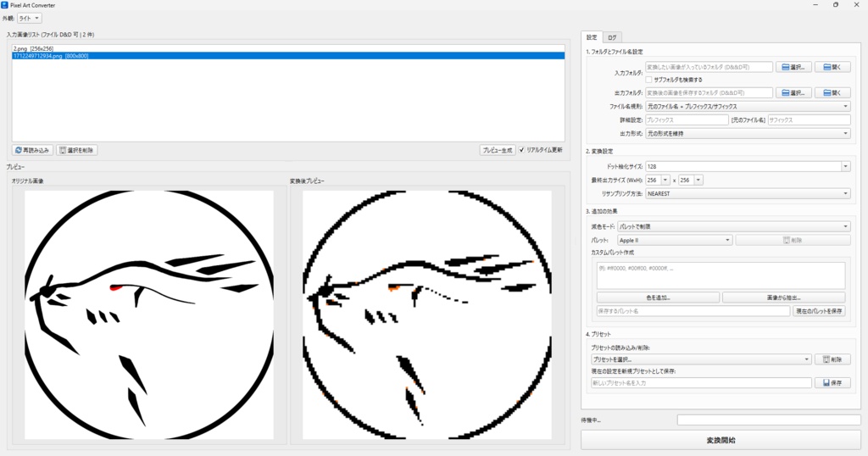Click the プレビュー生成 button
This screenshot has height=456, width=868.
tap(497, 150)
